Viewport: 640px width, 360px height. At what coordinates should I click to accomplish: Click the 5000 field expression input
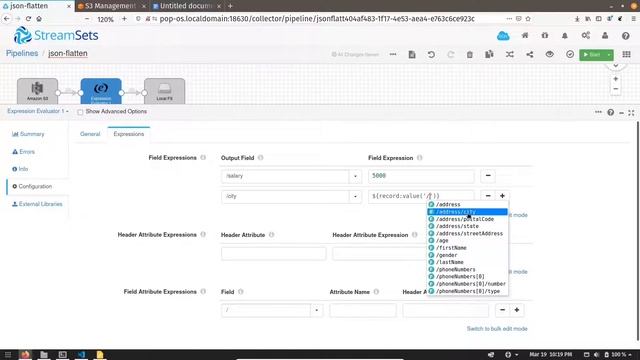click(421, 176)
